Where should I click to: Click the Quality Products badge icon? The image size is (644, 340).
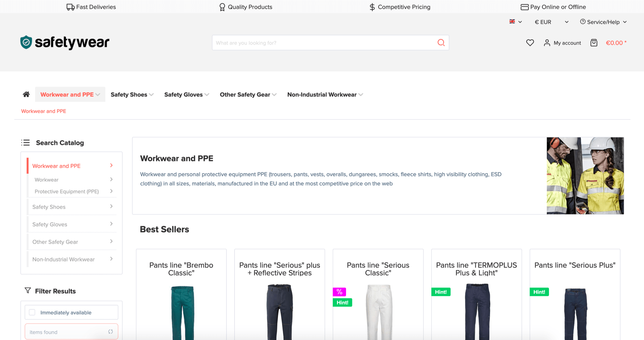click(222, 7)
